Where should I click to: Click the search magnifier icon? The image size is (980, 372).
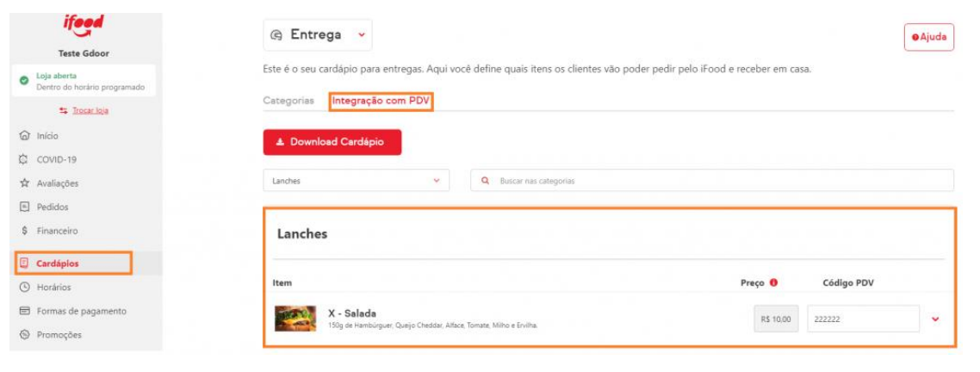coord(485,181)
